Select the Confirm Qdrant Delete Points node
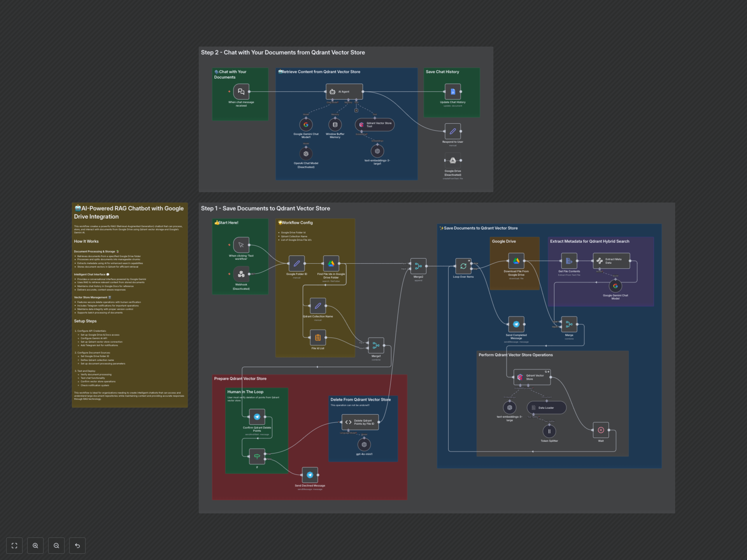Screen dimensions: 747x560 [x=257, y=417]
